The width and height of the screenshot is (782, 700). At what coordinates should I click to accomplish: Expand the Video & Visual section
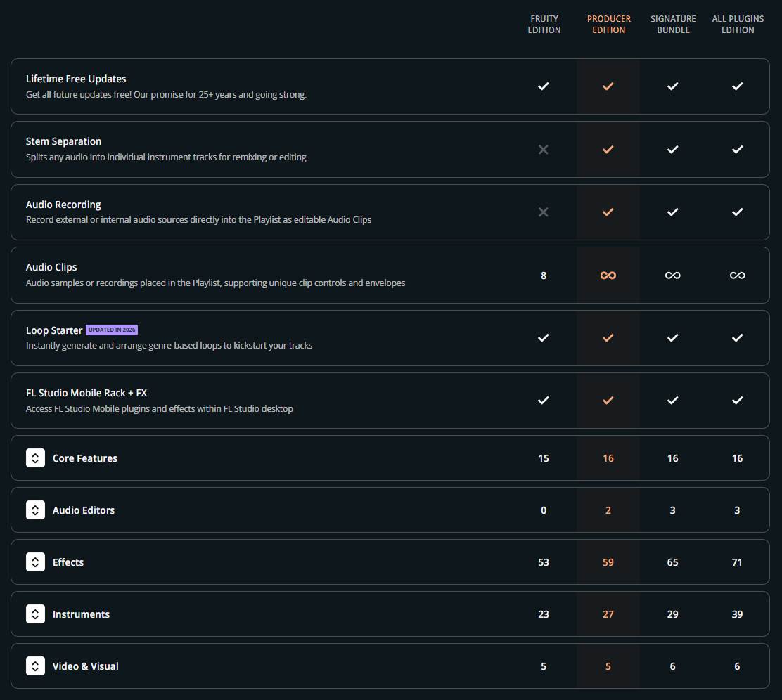[x=35, y=666]
